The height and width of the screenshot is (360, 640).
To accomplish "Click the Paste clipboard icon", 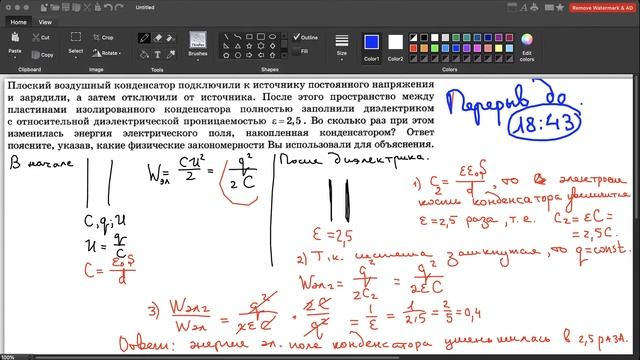I will click(x=15, y=38).
